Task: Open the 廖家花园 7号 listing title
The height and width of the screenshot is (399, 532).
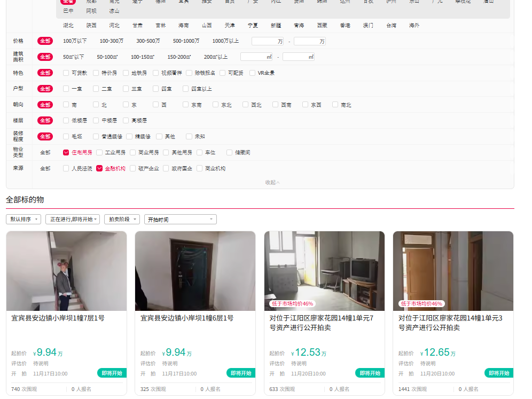Action: 321,323
